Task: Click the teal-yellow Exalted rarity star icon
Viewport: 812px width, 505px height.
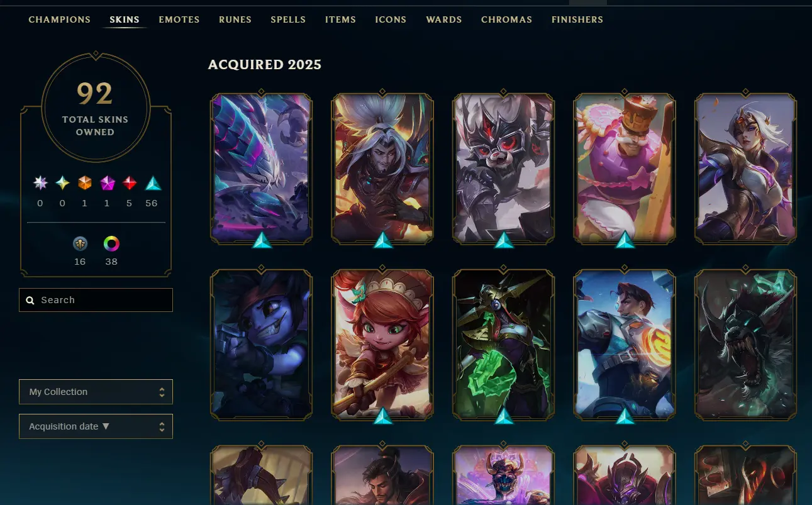Action: (x=62, y=183)
